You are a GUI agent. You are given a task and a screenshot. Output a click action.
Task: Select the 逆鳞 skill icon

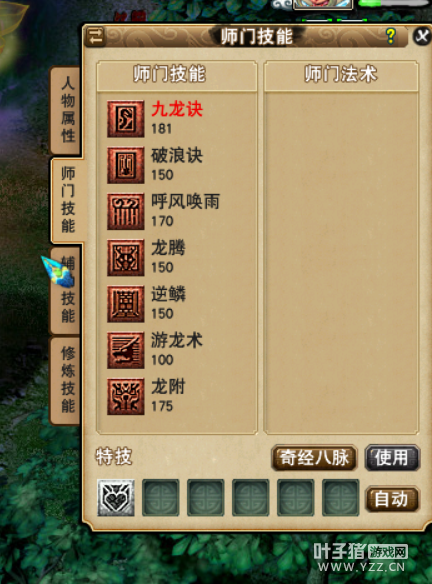(x=126, y=304)
